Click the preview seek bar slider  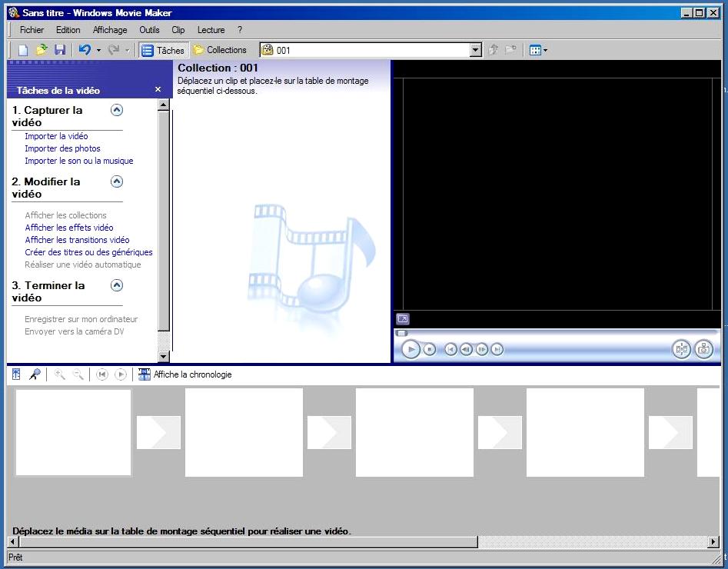(x=401, y=333)
